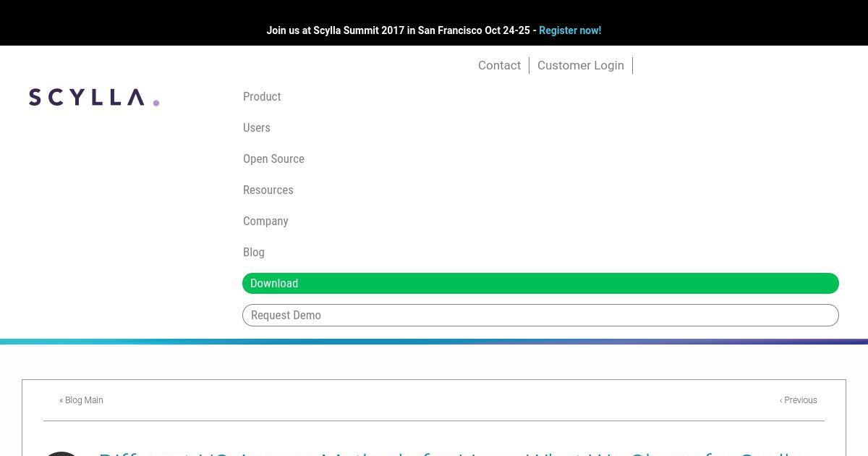The image size is (868, 456).
Task: Click the Scylla Summit 2017 announcement text
Action: [x=401, y=30]
